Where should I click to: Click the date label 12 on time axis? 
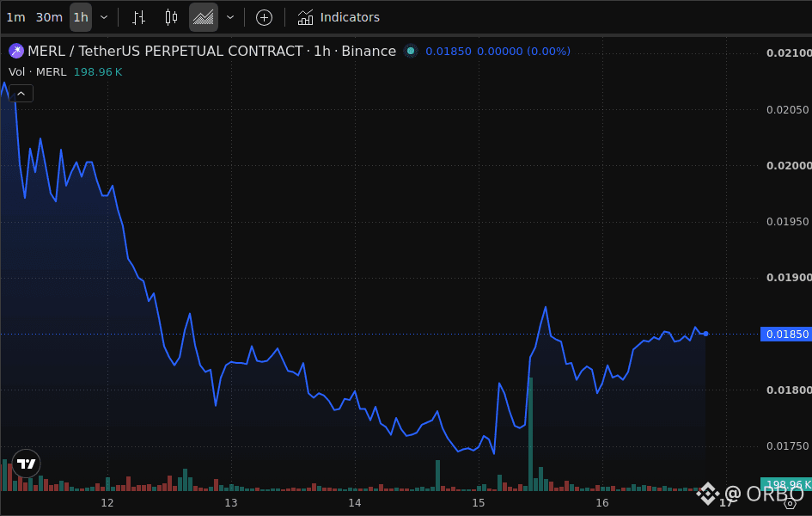click(107, 503)
